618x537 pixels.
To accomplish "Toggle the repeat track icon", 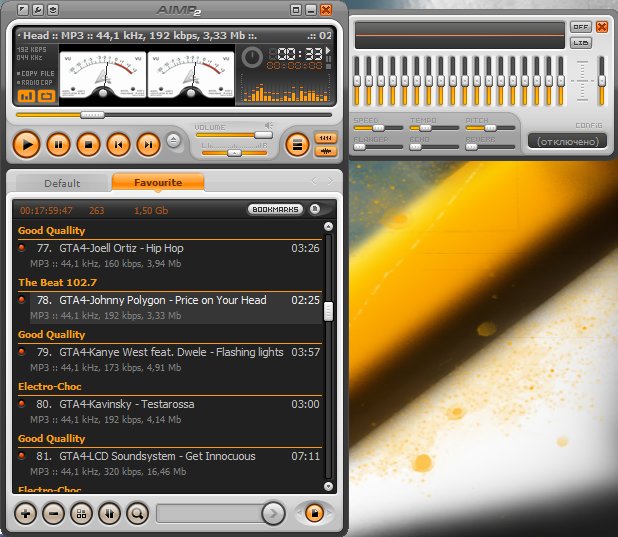I will [x=47, y=96].
